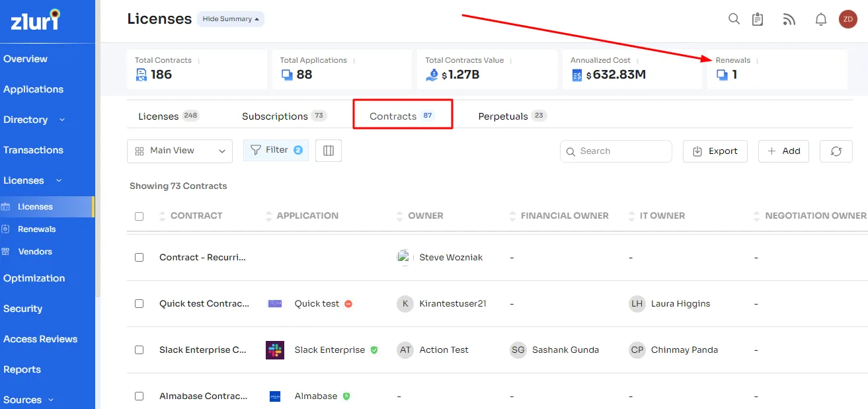Check the Almabase Contract row checkbox
This screenshot has height=409, width=868.
[139, 396]
